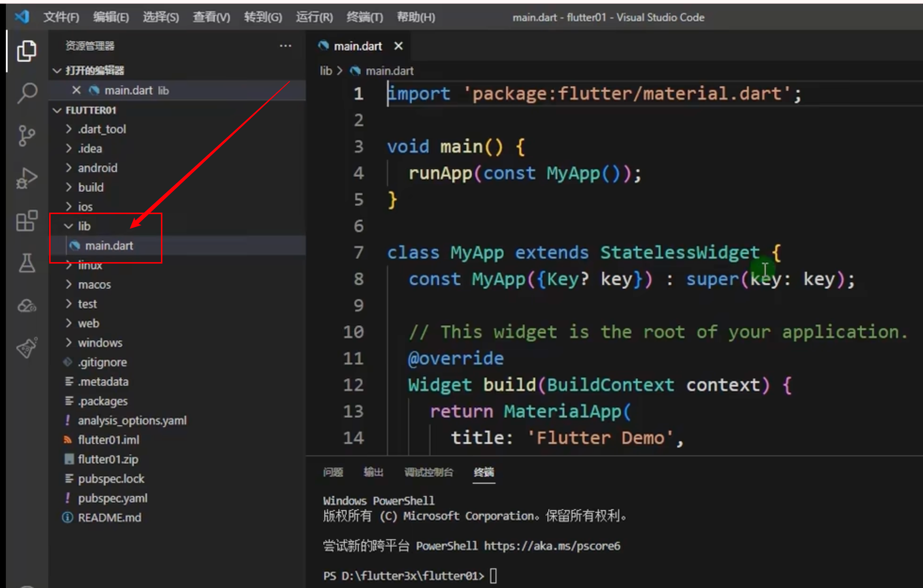Open the Explorer more actions ellipsis
Viewport: 923px width, 588px height.
(285, 46)
